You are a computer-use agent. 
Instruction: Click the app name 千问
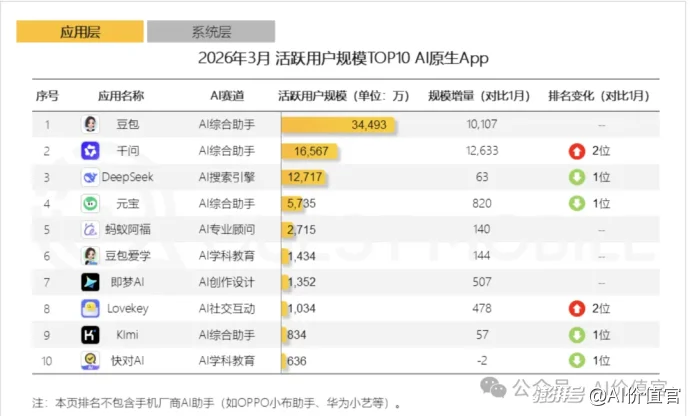click(x=128, y=151)
